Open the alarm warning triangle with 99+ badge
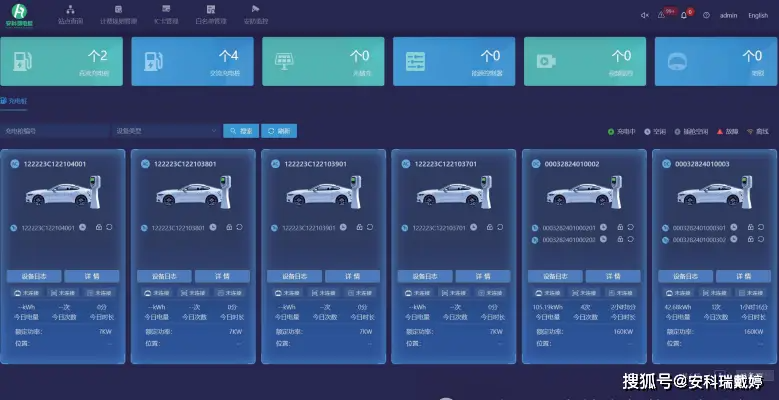This screenshot has width=779, height=400. tap(661, 15)
